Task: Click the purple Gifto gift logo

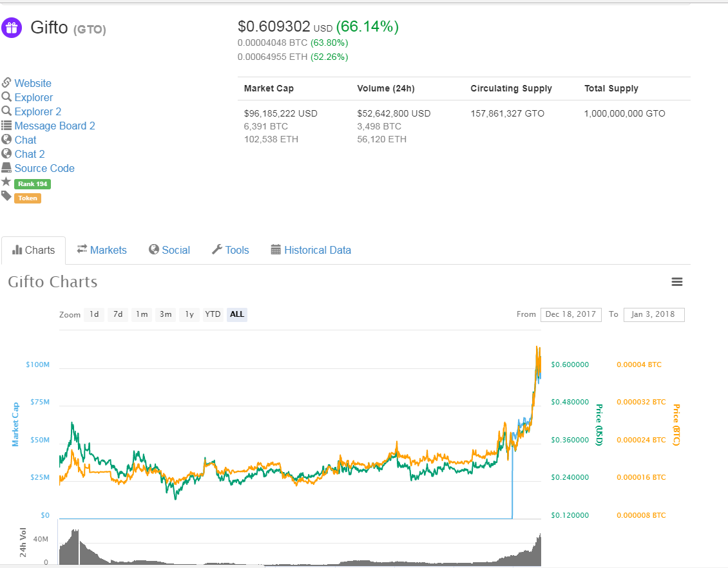Action: click(x=12, y=28)
